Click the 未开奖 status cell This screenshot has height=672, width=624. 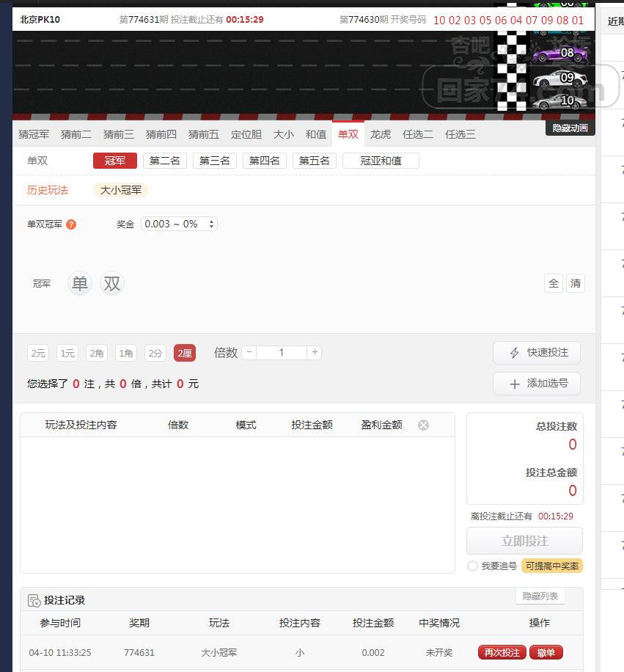tap(439, 653)
